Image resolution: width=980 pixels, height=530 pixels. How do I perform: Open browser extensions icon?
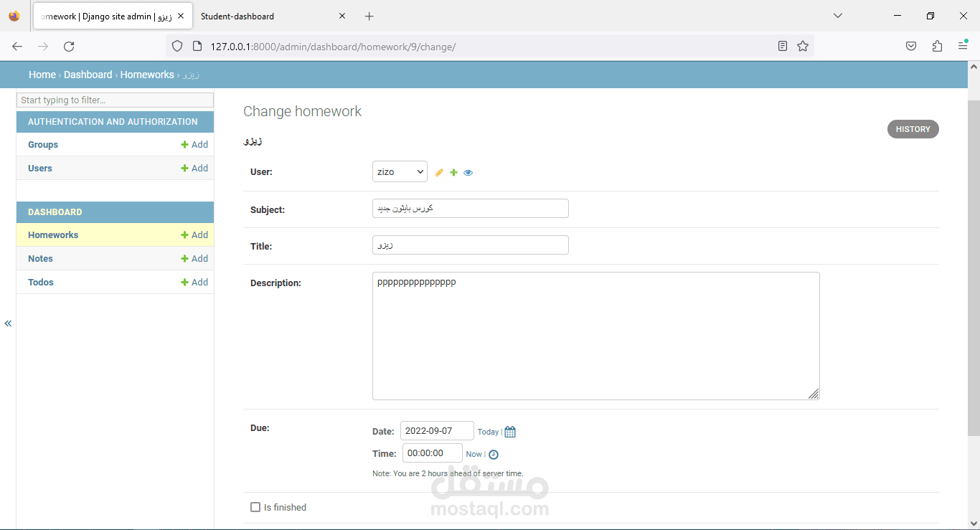[937, 46]
